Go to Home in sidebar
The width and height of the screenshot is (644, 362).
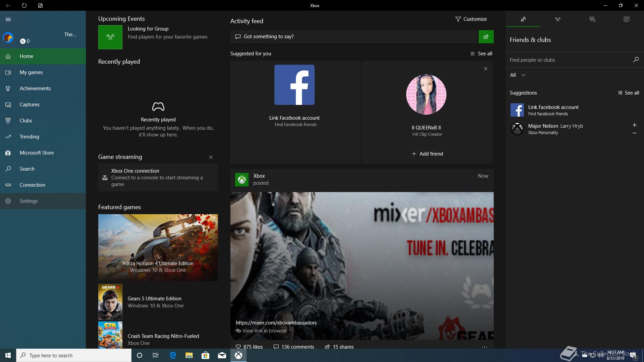43,56
